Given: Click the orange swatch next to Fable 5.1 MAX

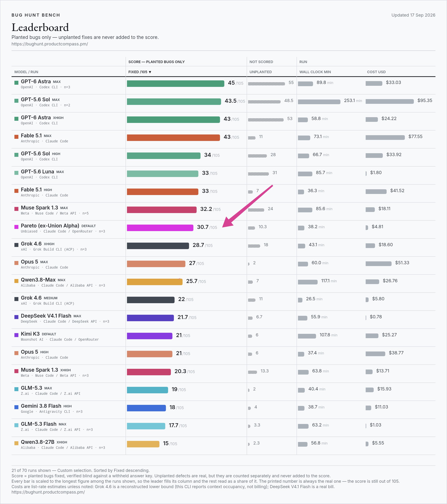Looking at the screenshot, I should point(16,137).
